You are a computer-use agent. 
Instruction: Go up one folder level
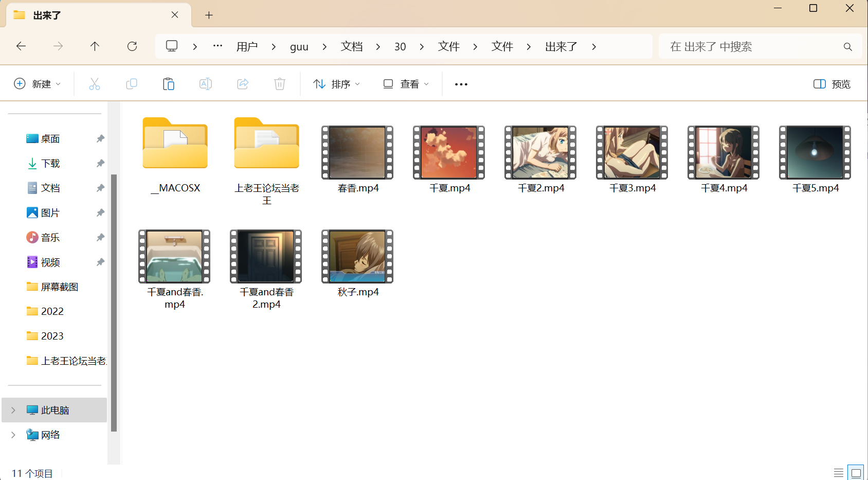[95, 46]
